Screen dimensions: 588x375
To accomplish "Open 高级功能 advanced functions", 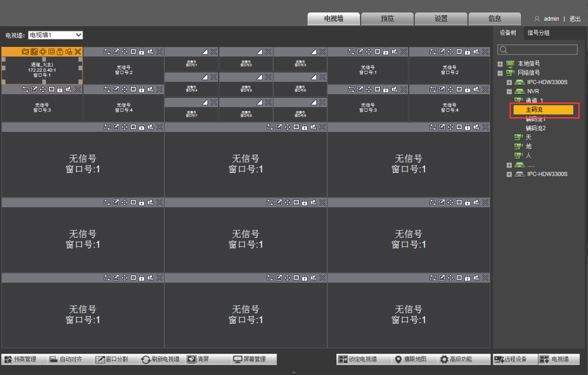I will click(456, 359).
